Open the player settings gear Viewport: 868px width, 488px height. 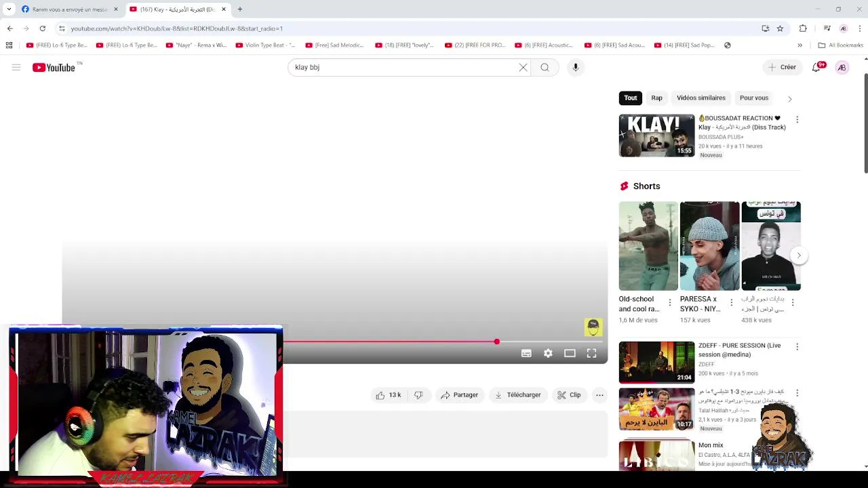[x=548, y=353]
